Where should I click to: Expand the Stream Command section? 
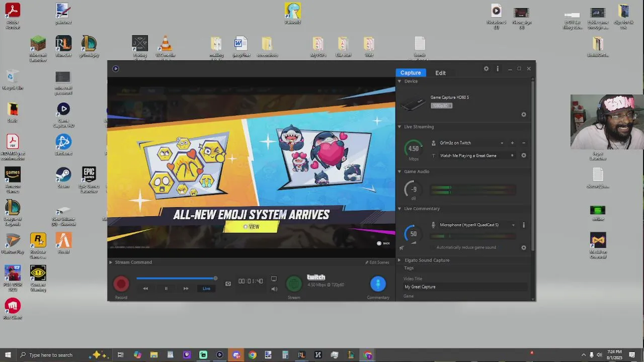coord(111,262)
